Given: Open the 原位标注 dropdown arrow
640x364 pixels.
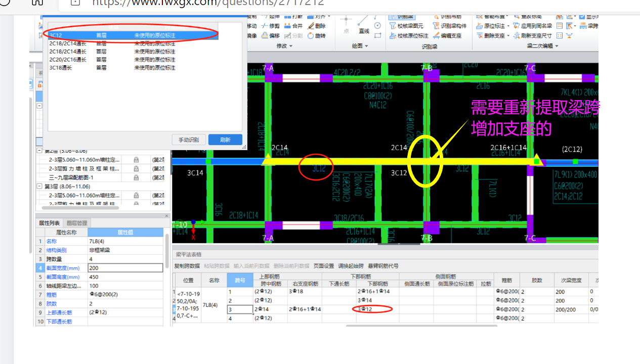Looking at the screenshot, I should 507,26.
